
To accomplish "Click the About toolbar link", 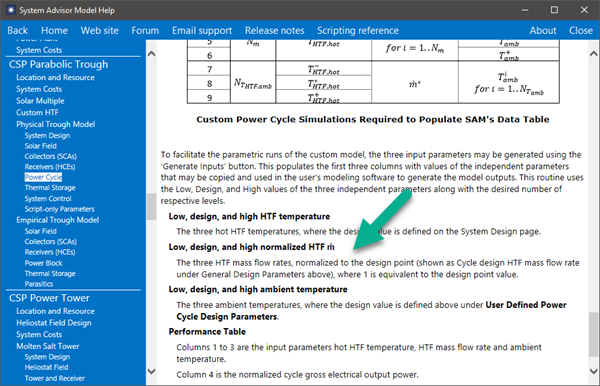I will click(x=543, y=31).
